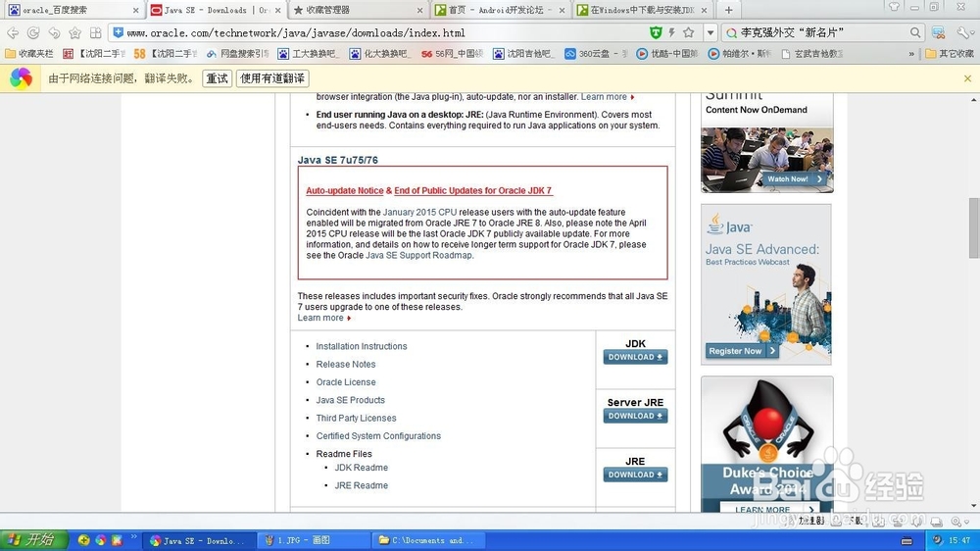Image resolution: width=980 pixels, height=551 pixels.
Task: Open the Oracle License link
Action: coord(346,382)
